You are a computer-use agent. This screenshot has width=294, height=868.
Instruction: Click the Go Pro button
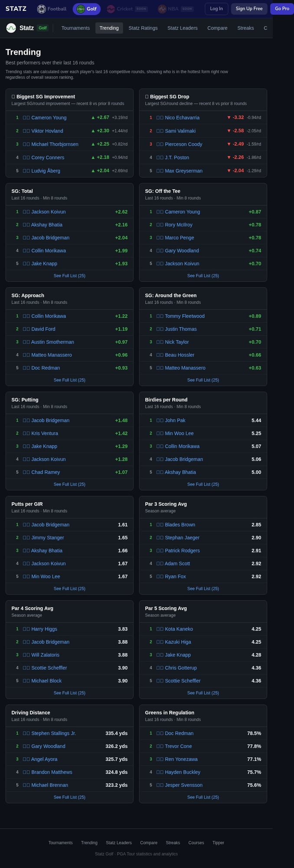282,9
